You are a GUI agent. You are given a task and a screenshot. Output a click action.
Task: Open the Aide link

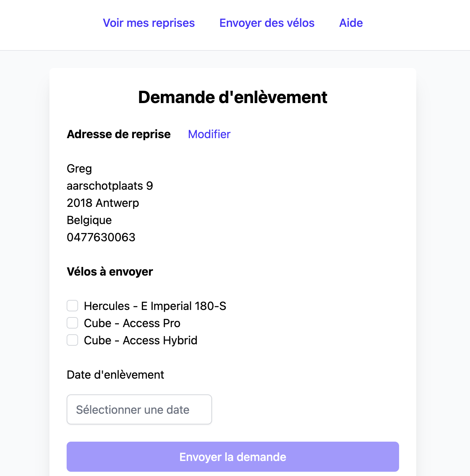coord(351,23)
